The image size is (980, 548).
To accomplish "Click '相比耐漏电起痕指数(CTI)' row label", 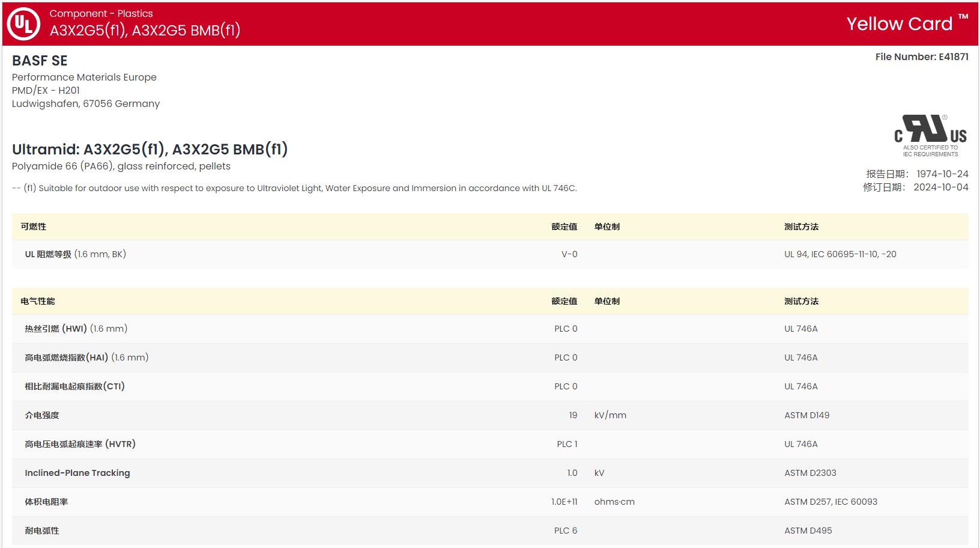I will tap(74, 386).
